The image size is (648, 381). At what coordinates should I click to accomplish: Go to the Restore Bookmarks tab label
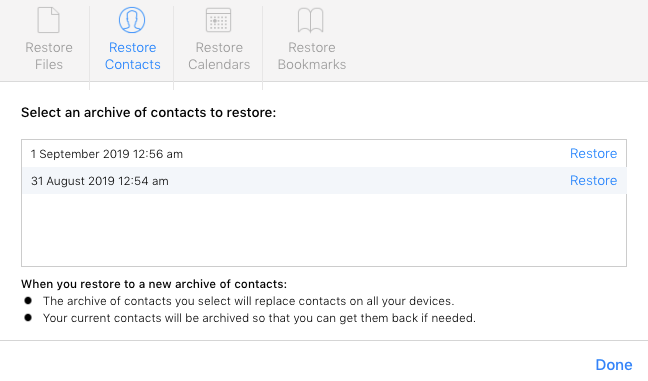tap(312, 56)
